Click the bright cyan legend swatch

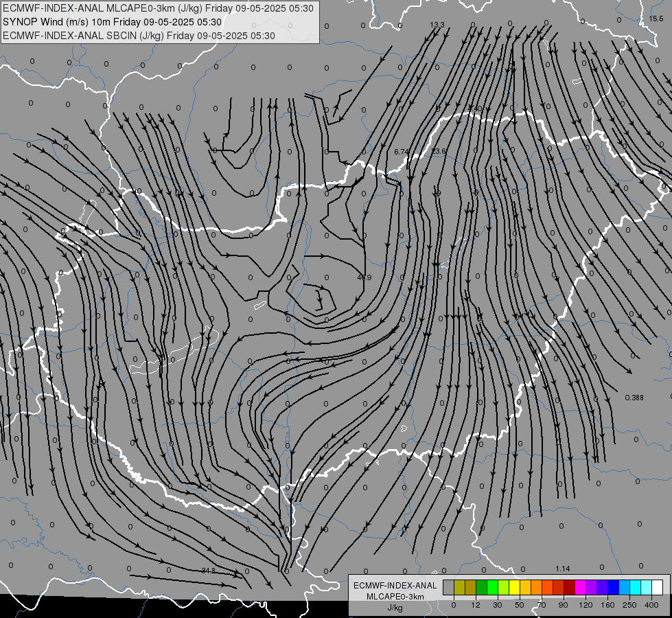click(636, 587)
